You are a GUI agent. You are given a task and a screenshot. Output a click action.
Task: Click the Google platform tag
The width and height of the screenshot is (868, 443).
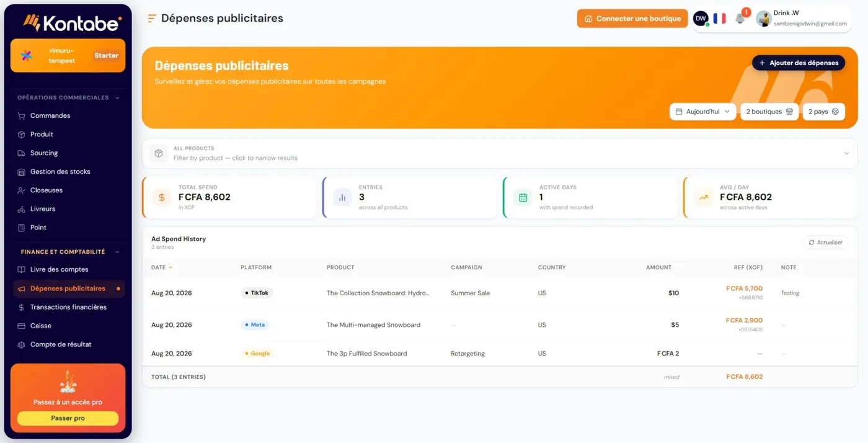coord(257,354)
